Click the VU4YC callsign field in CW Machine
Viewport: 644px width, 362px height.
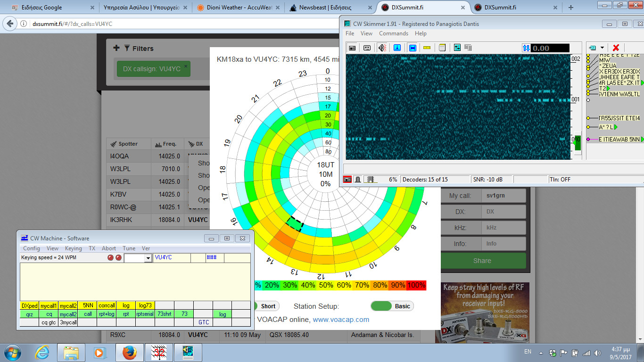click(x=172, y=258)
